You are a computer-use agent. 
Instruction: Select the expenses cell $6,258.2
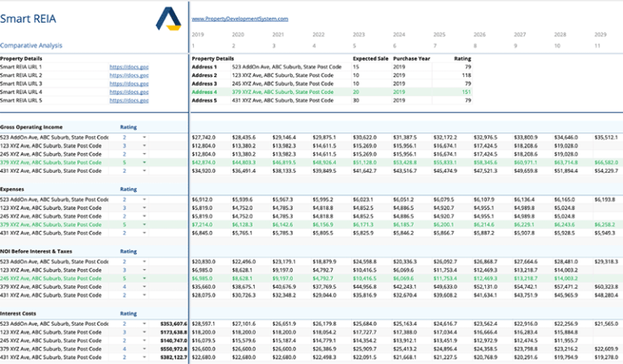click(604, 225)
